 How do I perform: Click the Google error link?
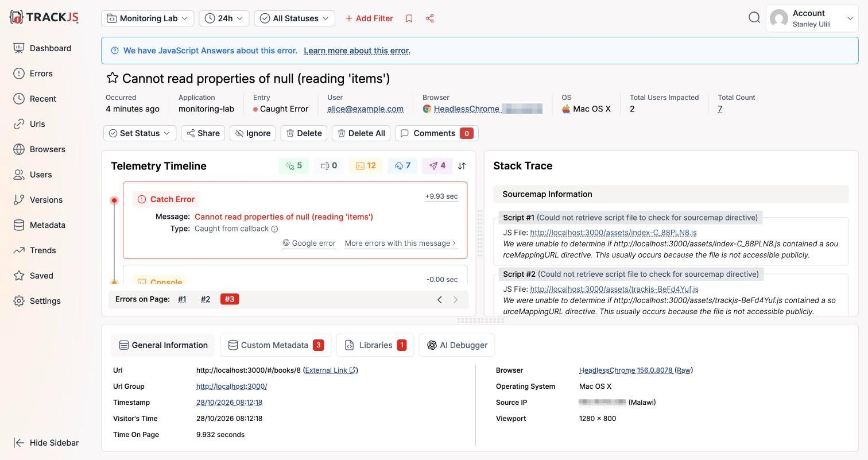[309, 243]
